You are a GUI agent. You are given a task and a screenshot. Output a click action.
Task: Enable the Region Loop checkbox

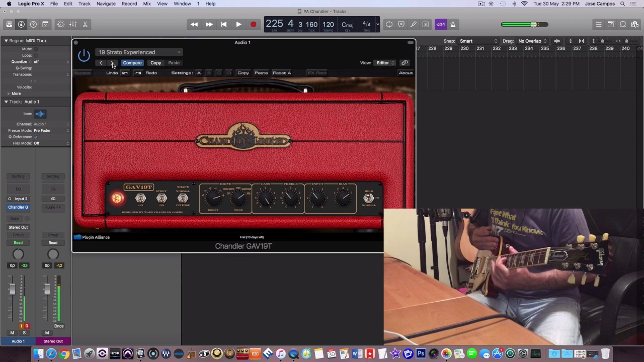(x=36, y=55)
